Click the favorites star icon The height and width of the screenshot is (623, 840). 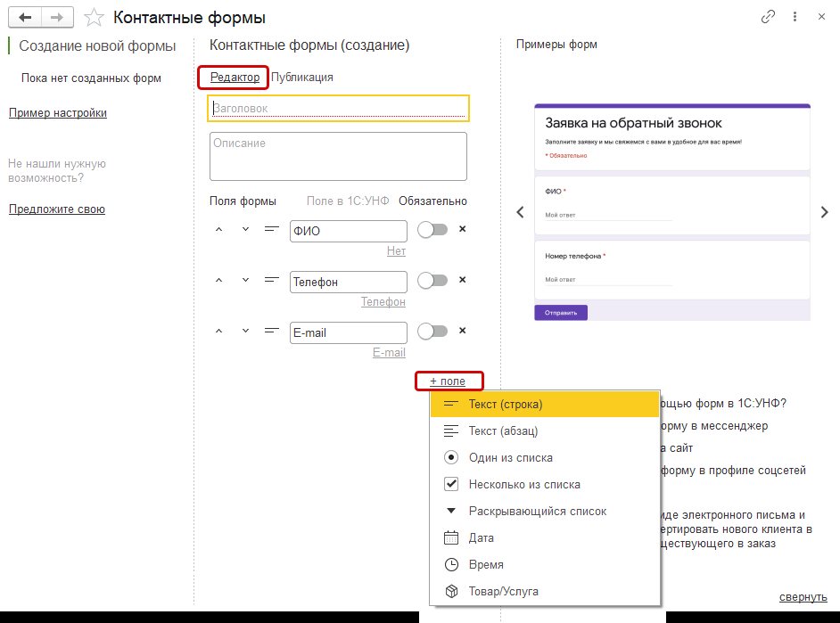(93, 17)
